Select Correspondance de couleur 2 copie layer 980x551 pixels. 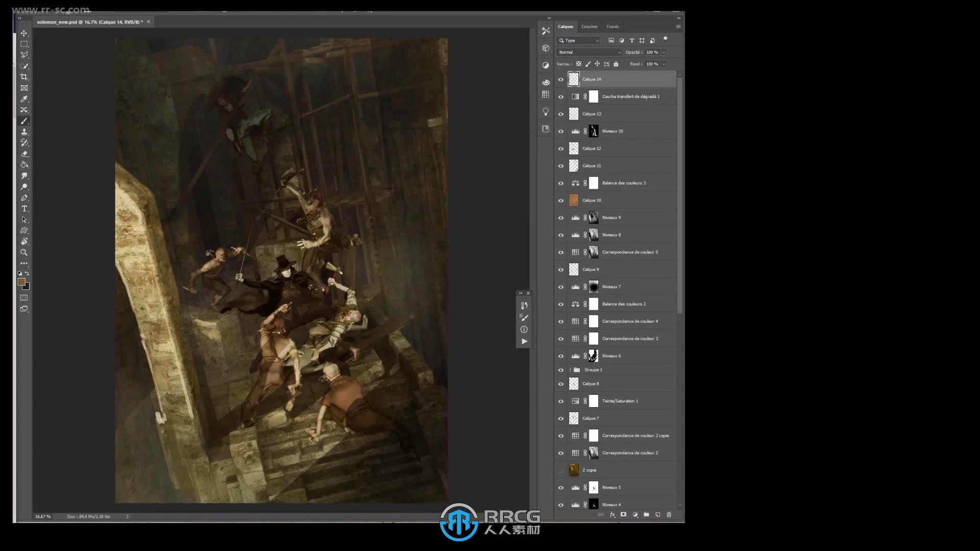click(x=622, y=436)
